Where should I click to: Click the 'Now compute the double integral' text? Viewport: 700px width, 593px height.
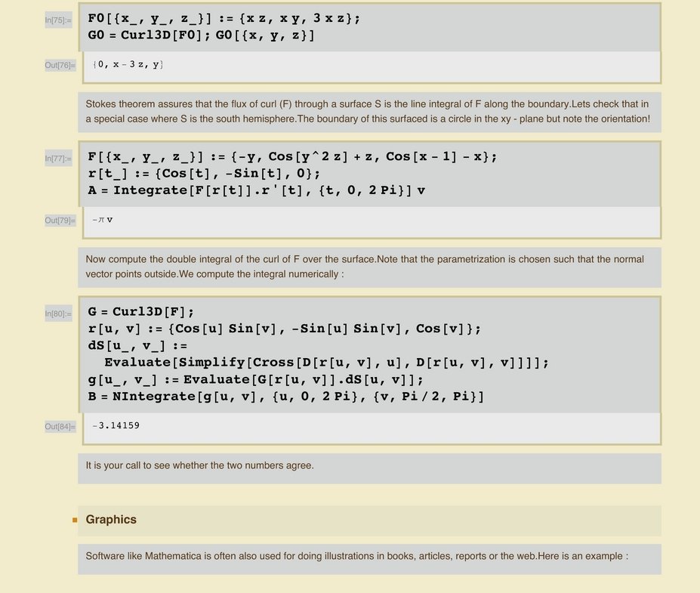tap(365, 266)
